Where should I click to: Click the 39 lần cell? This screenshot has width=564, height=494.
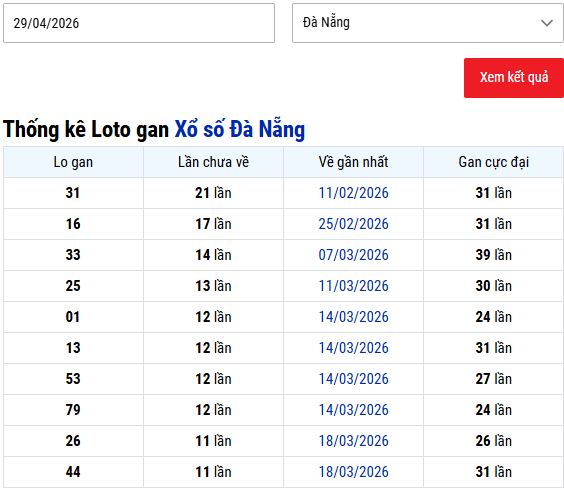point(494,255)
